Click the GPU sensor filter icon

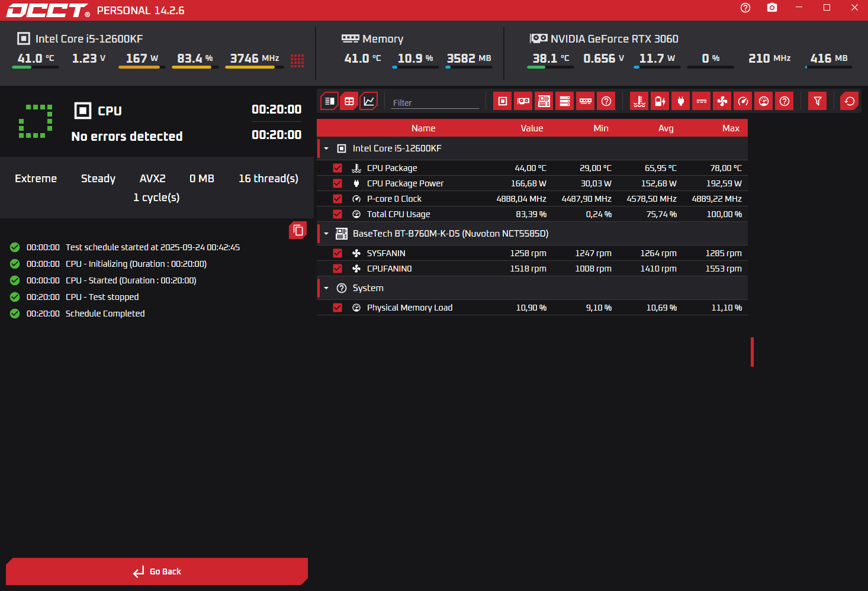coord(523,101)
